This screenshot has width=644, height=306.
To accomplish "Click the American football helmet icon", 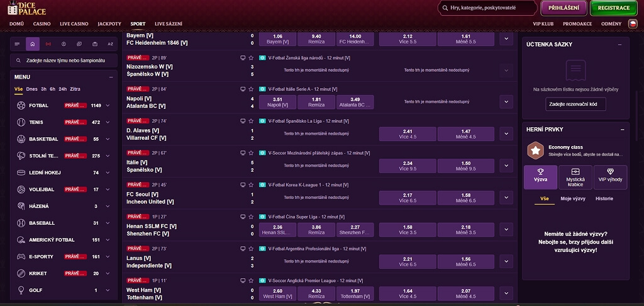I will click(x=21, y=240).
